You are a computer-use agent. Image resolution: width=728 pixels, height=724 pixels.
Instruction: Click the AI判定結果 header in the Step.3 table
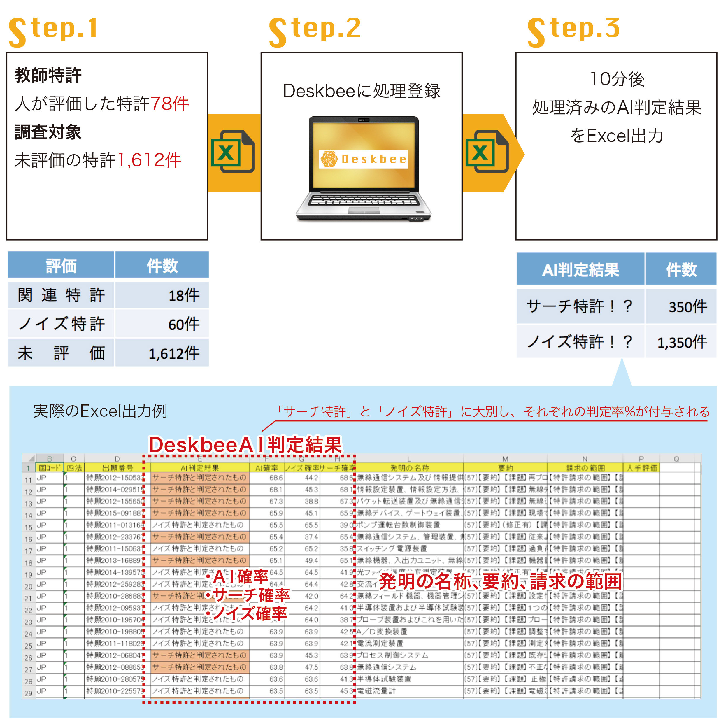[580, 269]
